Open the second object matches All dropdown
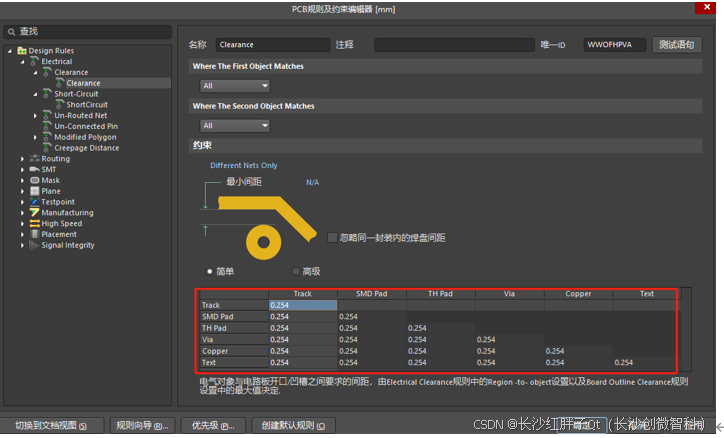Viewport: 724px width, 438px height. [x=235, y=126]
